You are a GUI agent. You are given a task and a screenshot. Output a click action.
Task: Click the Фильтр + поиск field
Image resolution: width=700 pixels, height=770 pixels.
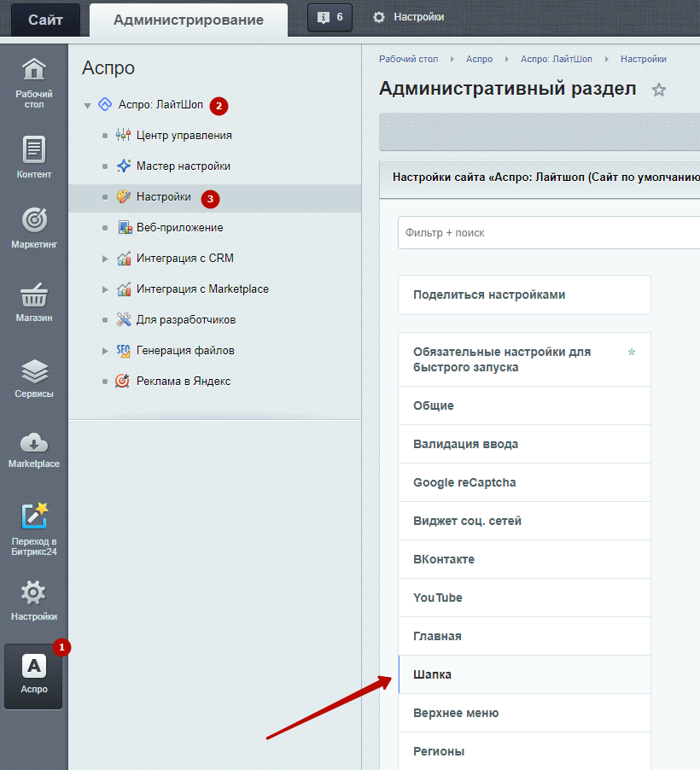(x=549, y=233)
